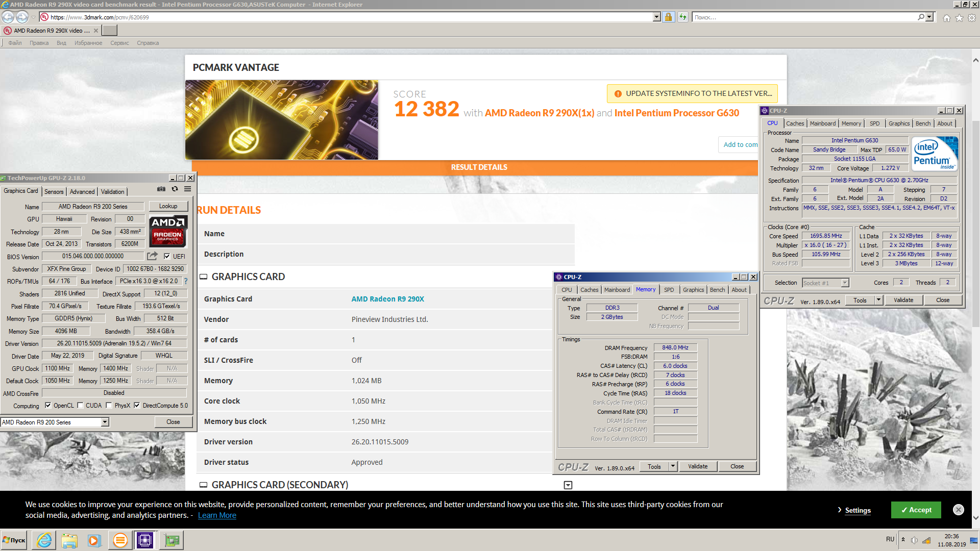Toggle the PhysX checkbox
This screenshot has width=980, height=551.
[x=109, y=406]
